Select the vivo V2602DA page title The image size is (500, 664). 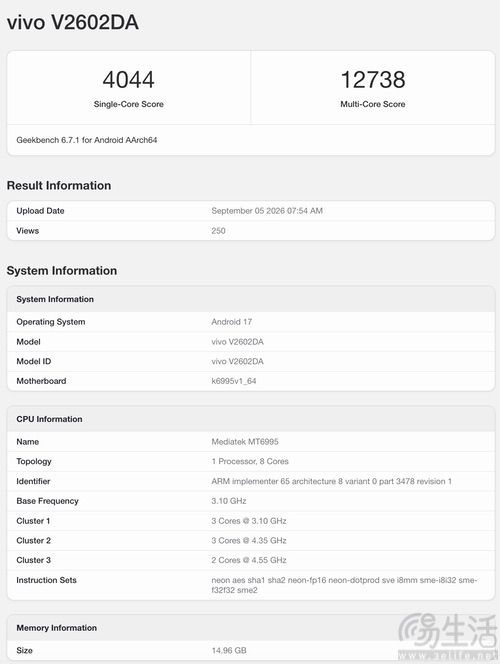[73, 22]
